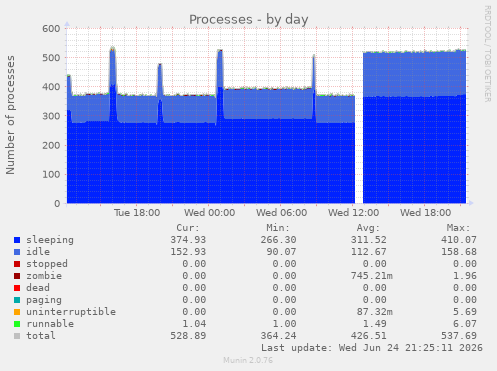Image resolution: width=497 pixels, height=371 pixels.
Task: Click the paging legend color swatch
Action: click(17, 300)
